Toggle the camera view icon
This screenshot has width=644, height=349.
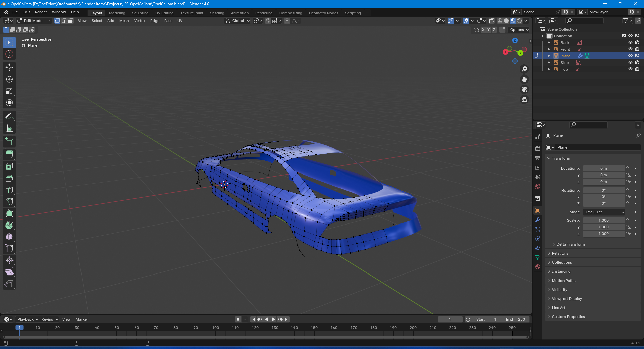[524, 89]
